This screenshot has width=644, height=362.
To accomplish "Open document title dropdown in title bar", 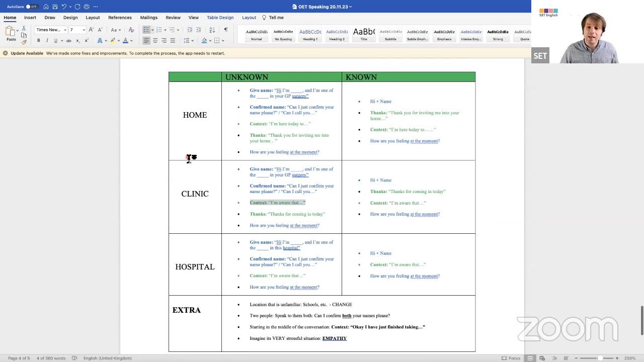I will [351, 7].
